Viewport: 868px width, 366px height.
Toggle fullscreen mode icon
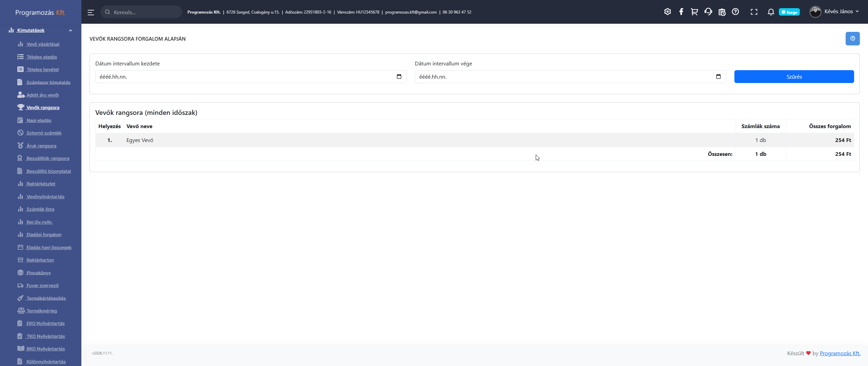click(x=754, y=12)
